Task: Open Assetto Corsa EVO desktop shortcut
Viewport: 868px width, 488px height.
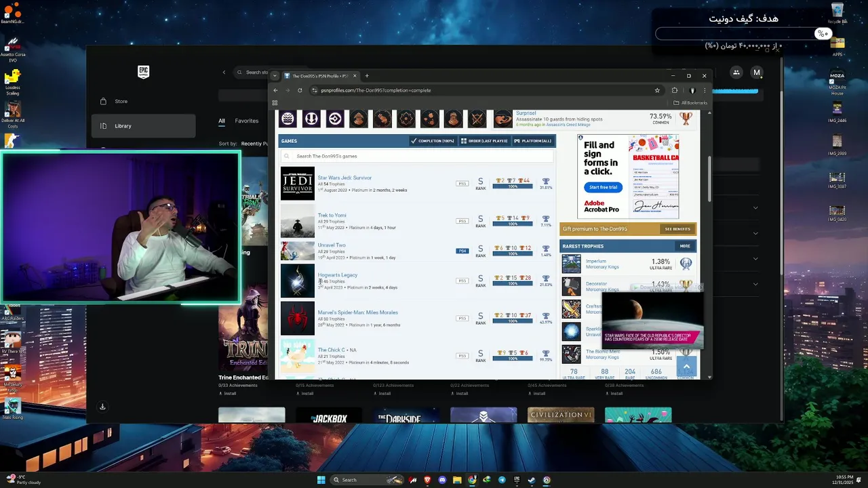Action: [12, 50]
